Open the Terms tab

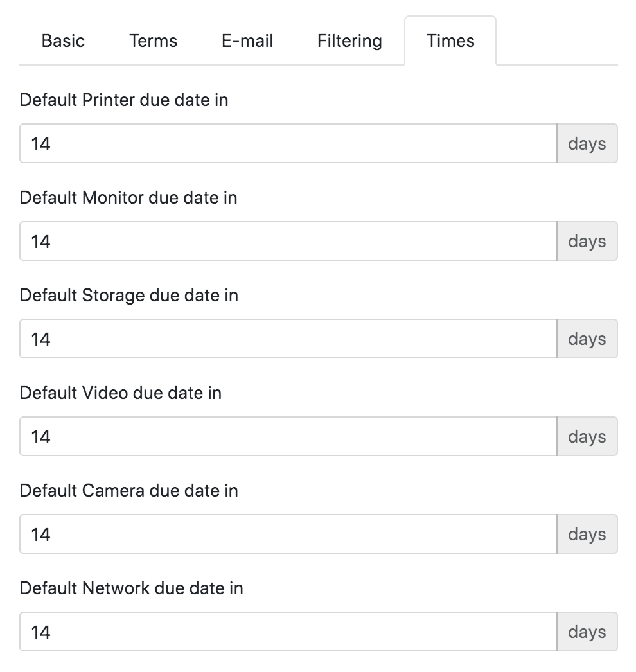153,40
